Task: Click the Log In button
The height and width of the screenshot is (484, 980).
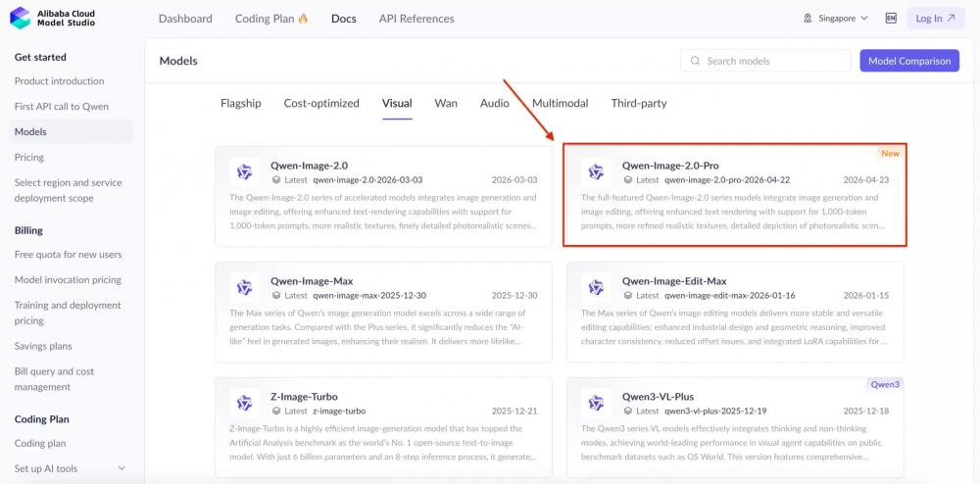Action: click(936, 18)
